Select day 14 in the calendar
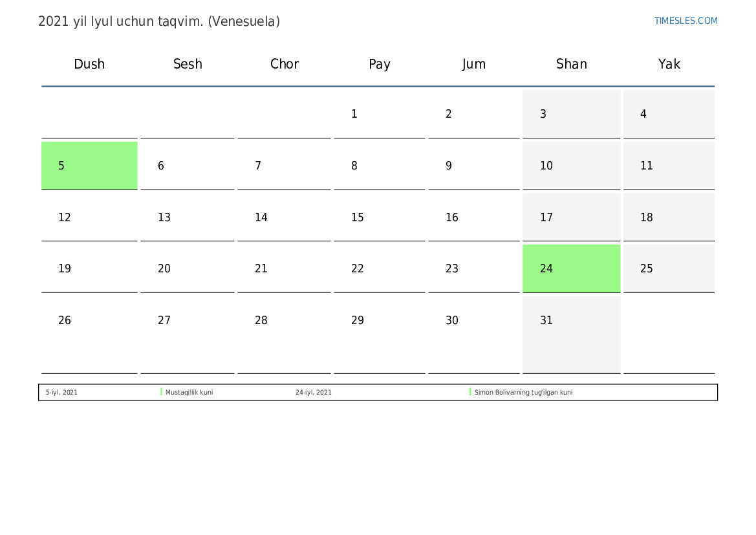Image resolution: width=756 pixels, height=535 pixels. pyautogui.click(x=284, y=217)
